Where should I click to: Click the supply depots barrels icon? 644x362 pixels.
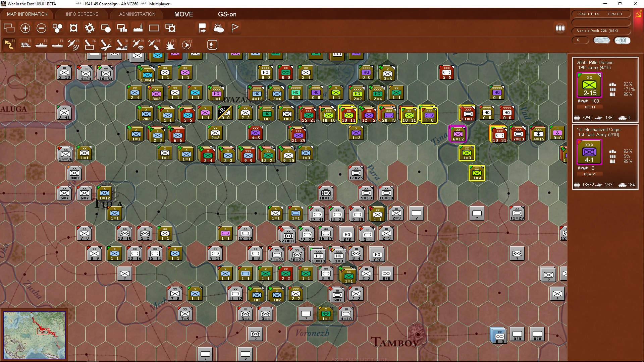pyautogui.click(x=560, y=28)
